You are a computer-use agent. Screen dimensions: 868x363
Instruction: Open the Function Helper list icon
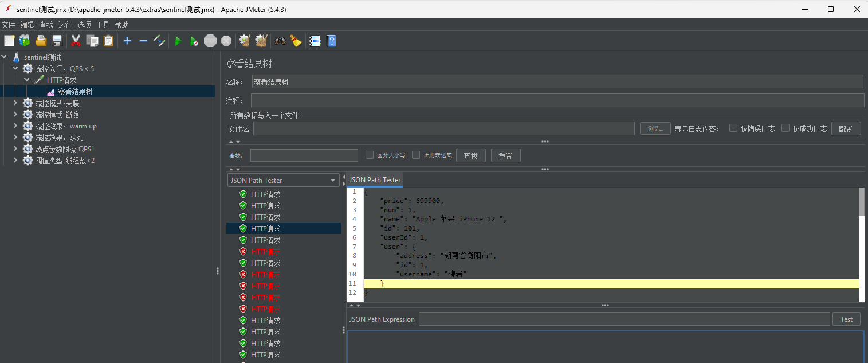pyautogui.click(x=315, y=41)
